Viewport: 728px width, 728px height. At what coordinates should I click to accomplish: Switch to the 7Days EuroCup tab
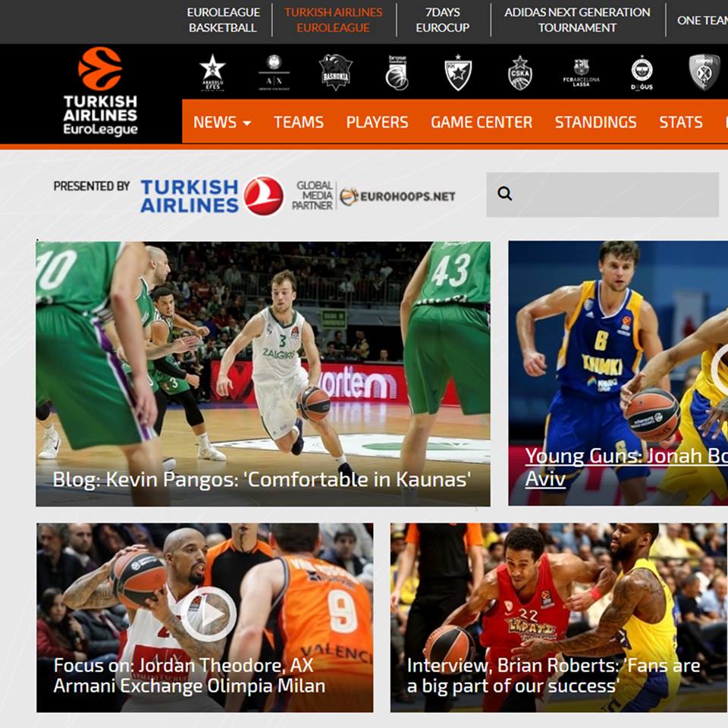pyautogui.click(x=442, y=20)
